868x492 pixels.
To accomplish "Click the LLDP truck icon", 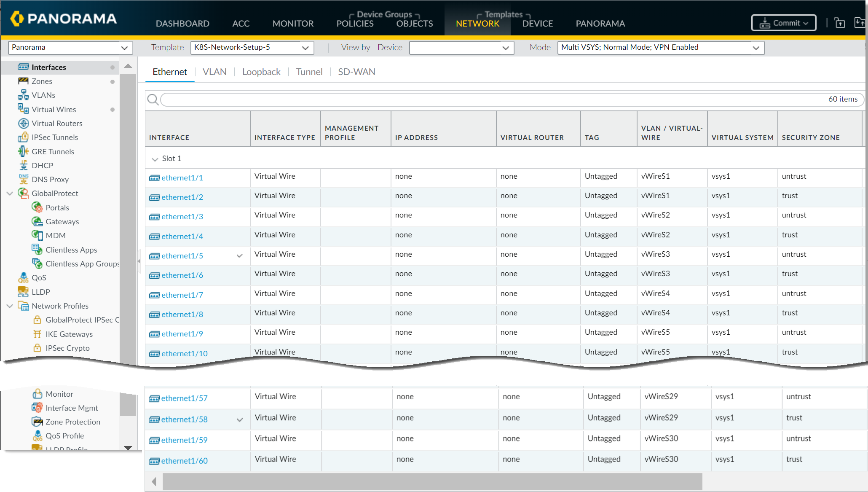I will pos(23,291).
